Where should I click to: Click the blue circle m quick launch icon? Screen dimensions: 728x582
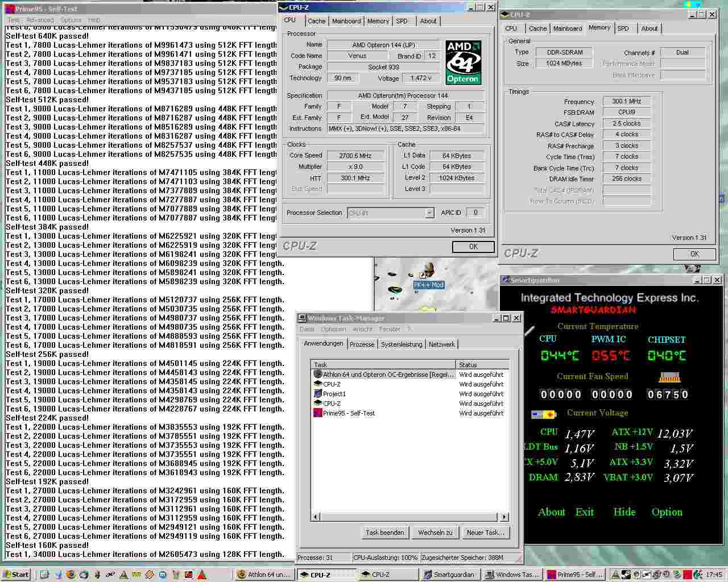click(x=163, y=575)
